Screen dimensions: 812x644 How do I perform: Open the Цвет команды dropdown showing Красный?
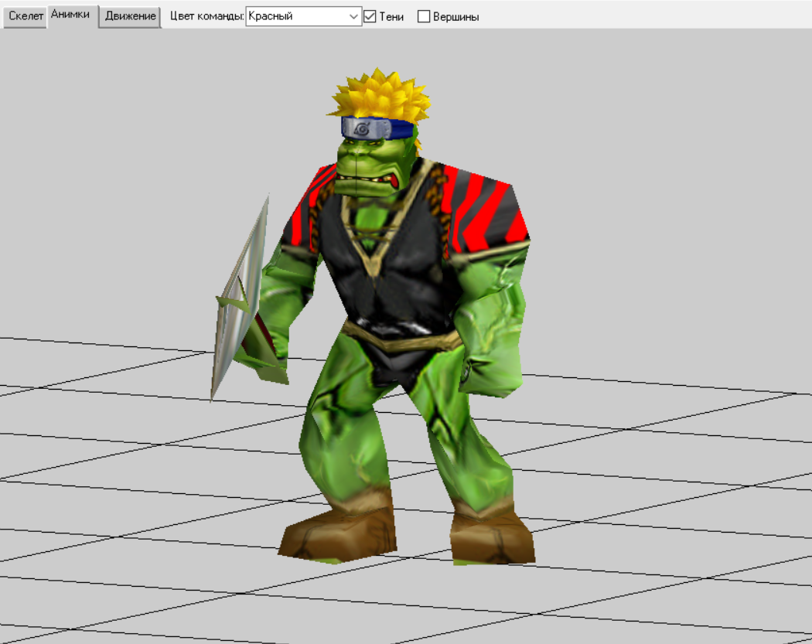pyautogui.click(x=303, y=16)
